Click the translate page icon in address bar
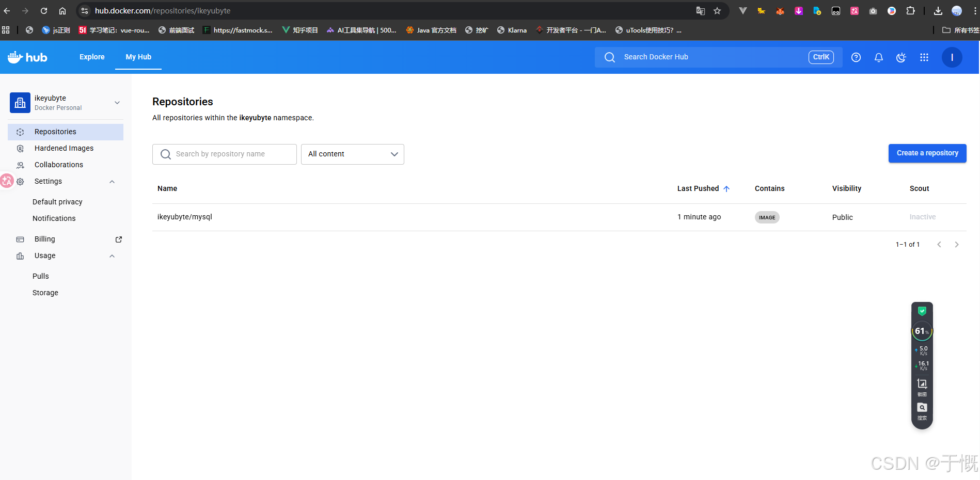 [x=701, y=11]
